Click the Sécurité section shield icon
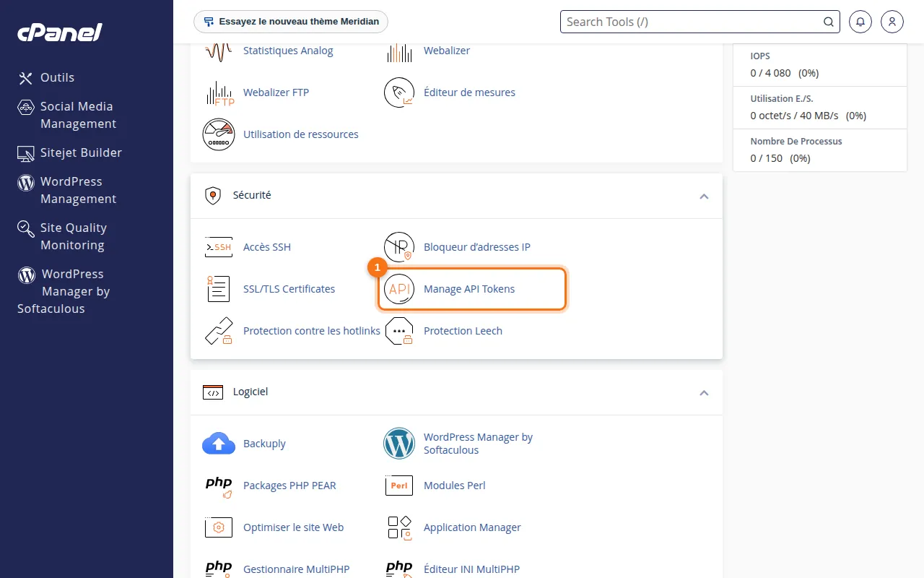 pos(213,196)
